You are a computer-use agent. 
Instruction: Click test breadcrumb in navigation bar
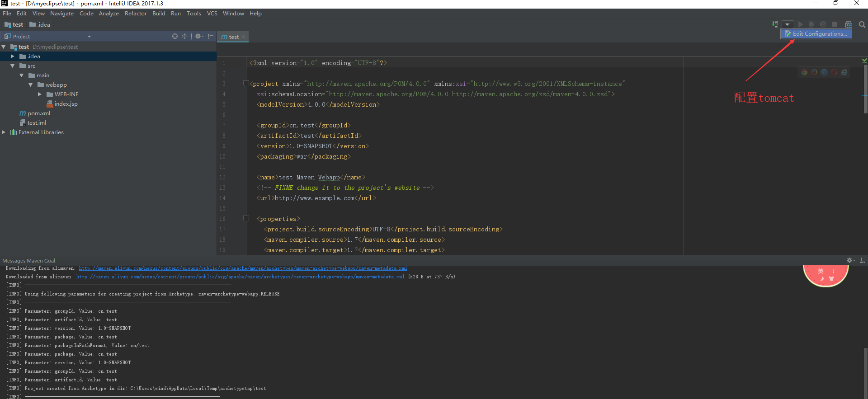tap(14, 25)
